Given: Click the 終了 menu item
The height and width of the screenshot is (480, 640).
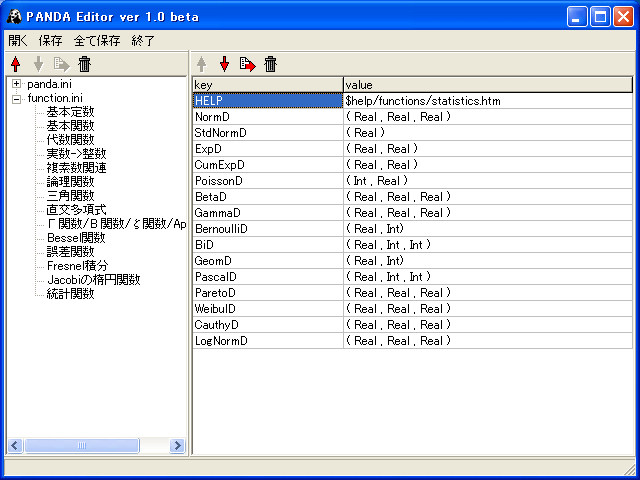Looking at the screenshot, I should (143, 40).
